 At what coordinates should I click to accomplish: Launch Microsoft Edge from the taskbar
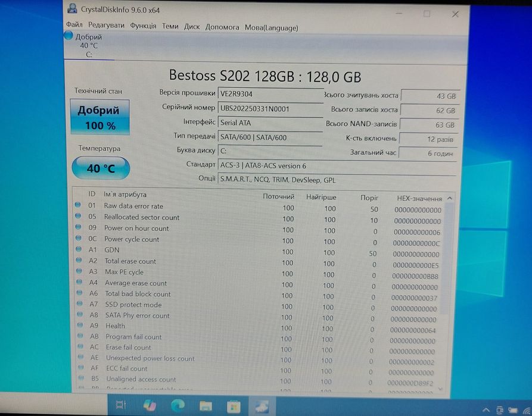click(x=178, y=405)
